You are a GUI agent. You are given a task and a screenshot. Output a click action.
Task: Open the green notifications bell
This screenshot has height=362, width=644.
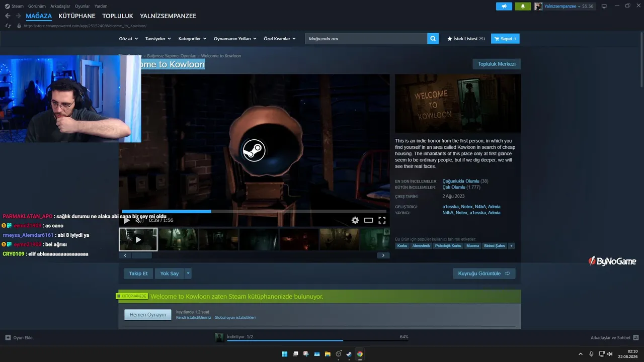point(523,6)
